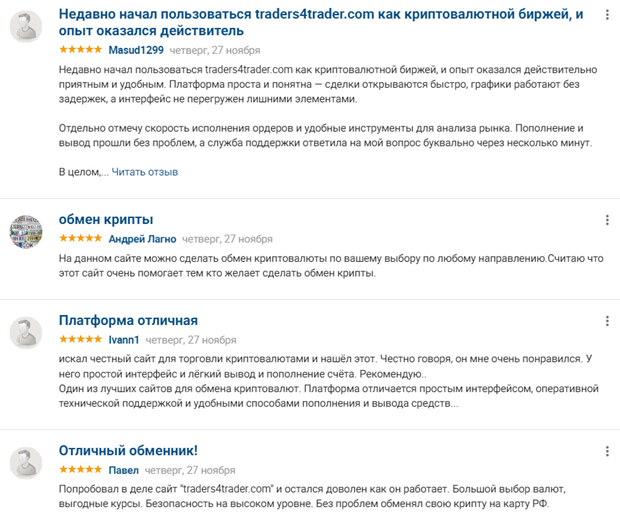620x527 pixels.
Task: Click the star rating beside Ivann1
Action: (x=81, y=340)
